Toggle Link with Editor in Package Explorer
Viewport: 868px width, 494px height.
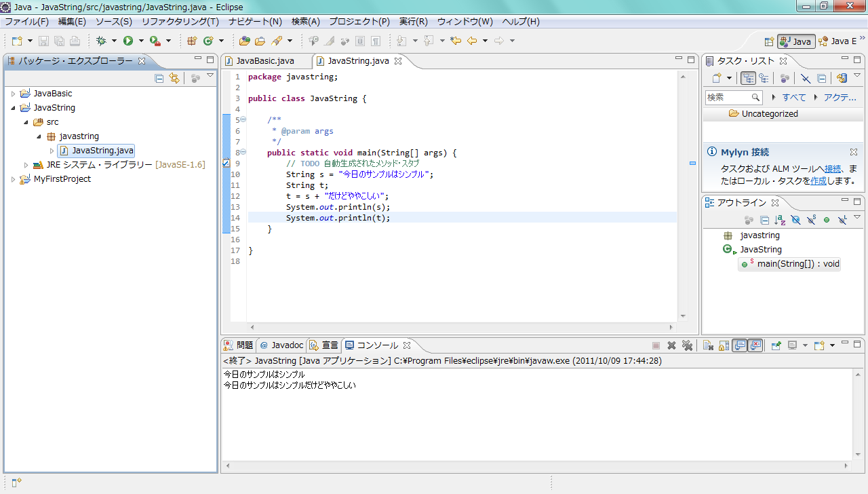point(174,78)
